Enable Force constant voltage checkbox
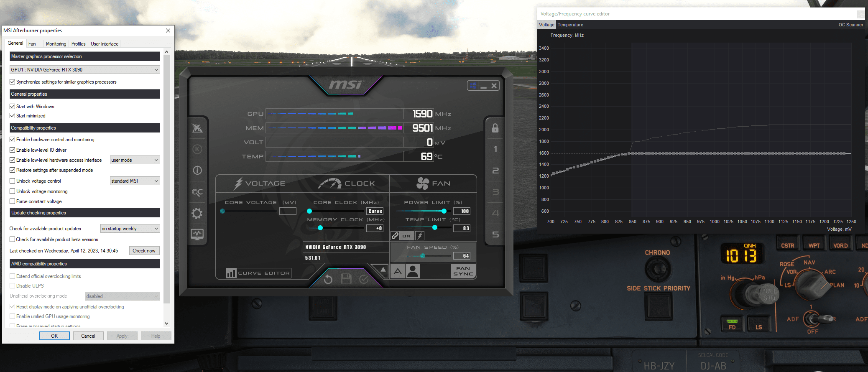This screenshot has width=868, height=372. (13, 201)
